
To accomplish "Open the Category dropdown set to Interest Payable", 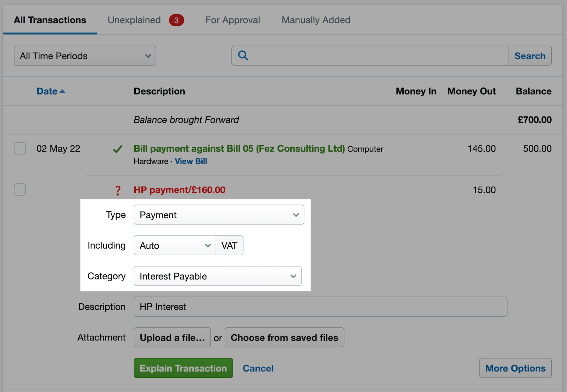I will click(218, 276).
